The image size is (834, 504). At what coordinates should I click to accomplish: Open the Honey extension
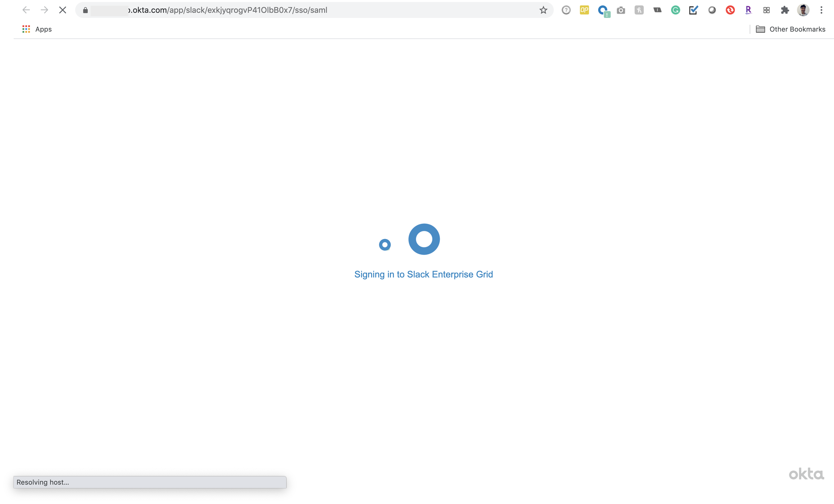click(639, 10)
